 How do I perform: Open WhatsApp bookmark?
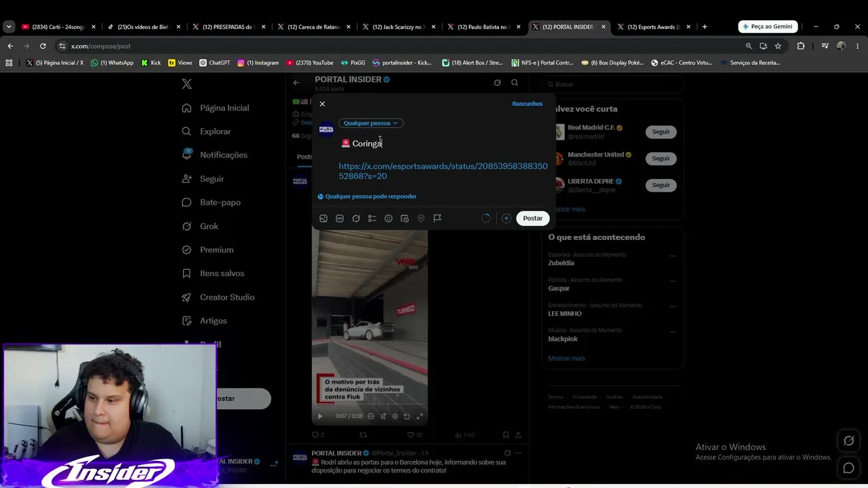[112, 63]
